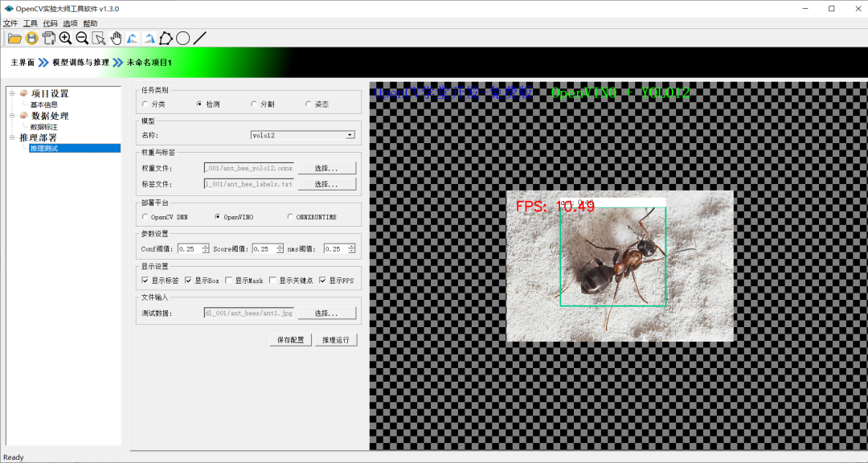Open the 文件 menu

[10, 23]
